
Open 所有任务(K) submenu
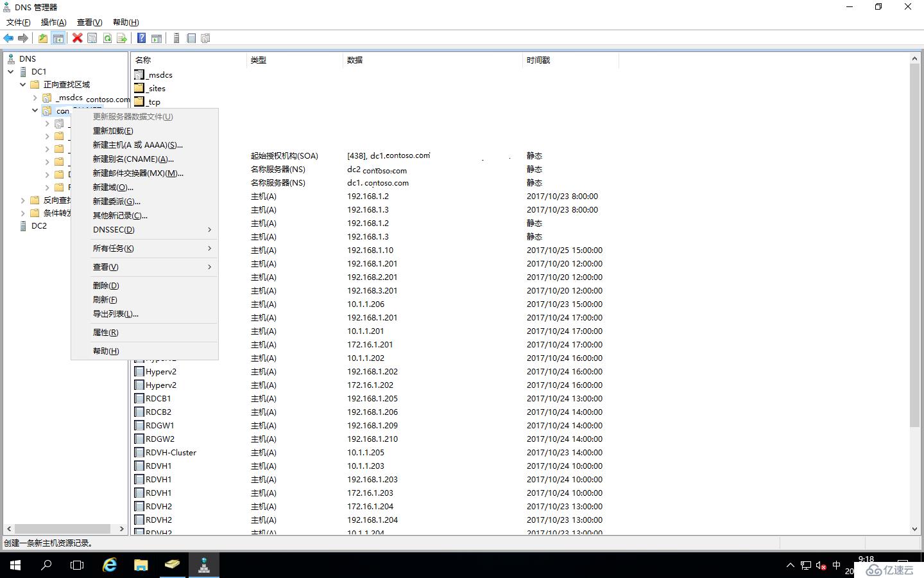coord(144,248)
